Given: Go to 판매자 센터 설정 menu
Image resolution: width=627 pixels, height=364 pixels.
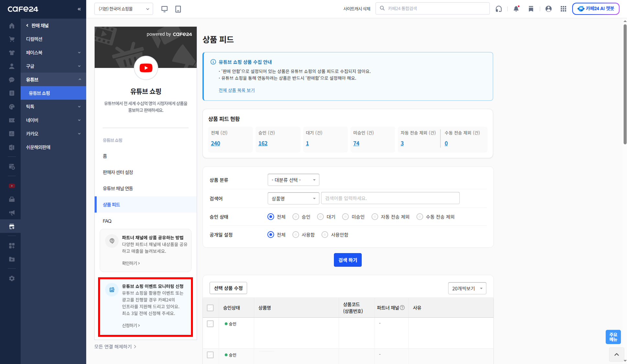Looking at the screenshot, I should coord(118,172).
